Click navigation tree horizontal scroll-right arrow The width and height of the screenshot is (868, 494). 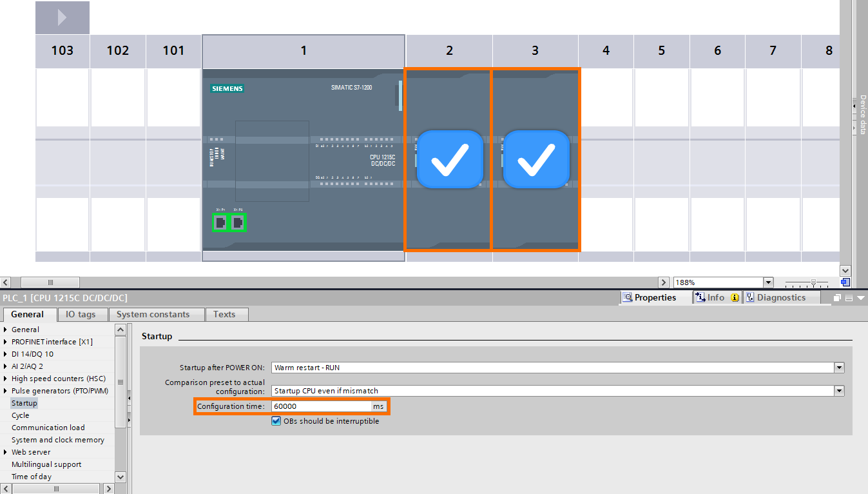coord(108,489)
